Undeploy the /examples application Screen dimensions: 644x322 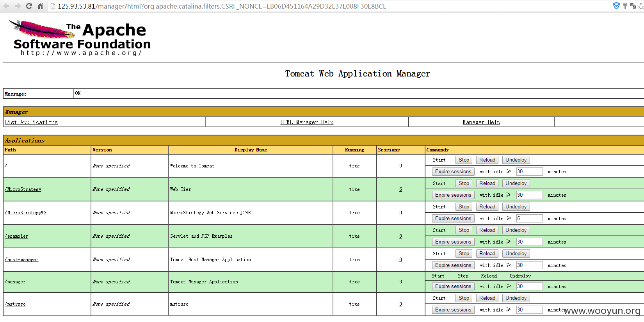click(x=516, y=230)
